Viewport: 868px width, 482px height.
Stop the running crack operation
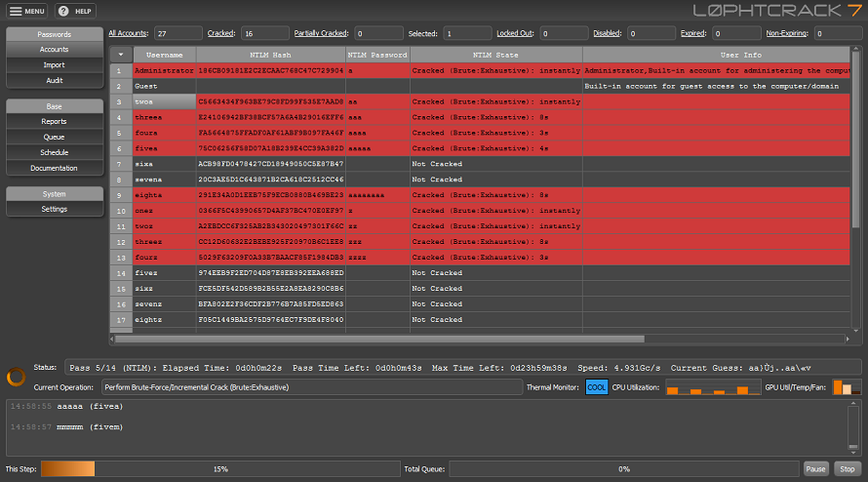pos(847,468)
